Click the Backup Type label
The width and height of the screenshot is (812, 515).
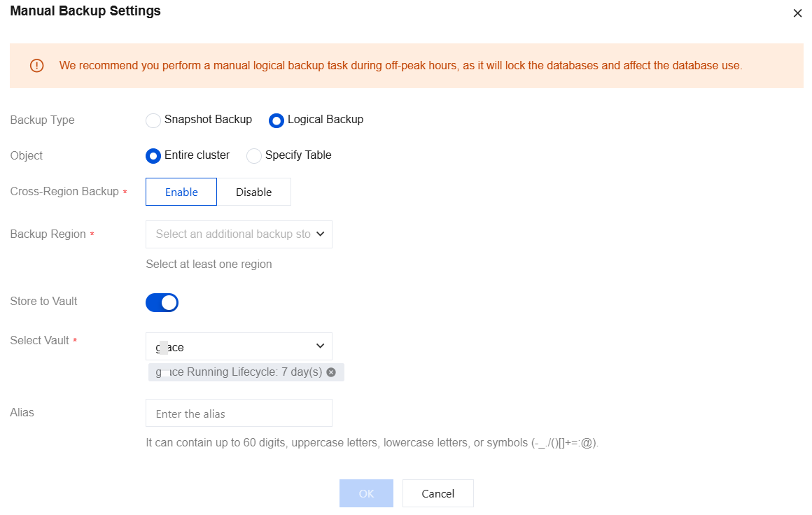(x=42, y=120)
